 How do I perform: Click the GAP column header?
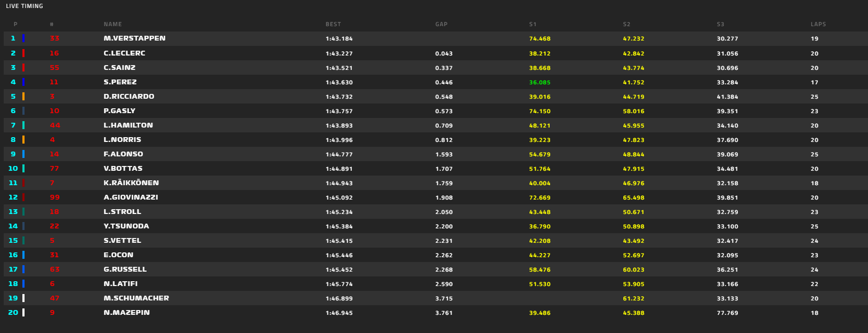[x=441, y=25]
